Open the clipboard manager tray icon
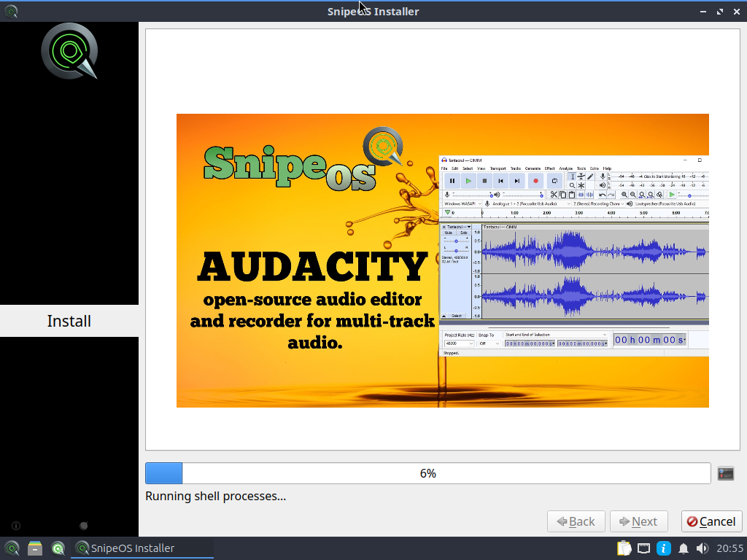This screenshot has height=560, width=747. pos(624,548)
